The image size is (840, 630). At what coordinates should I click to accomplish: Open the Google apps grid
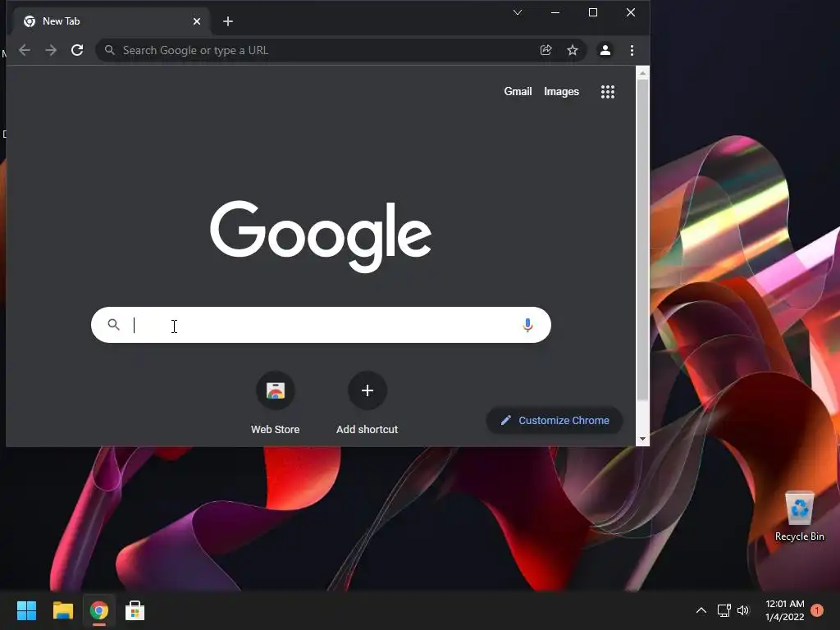(608, 92)
